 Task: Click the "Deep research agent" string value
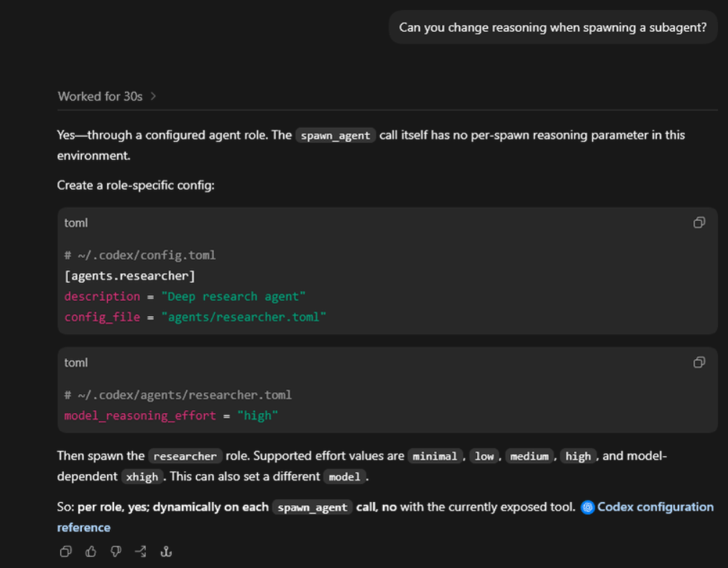tap(234, 297)
